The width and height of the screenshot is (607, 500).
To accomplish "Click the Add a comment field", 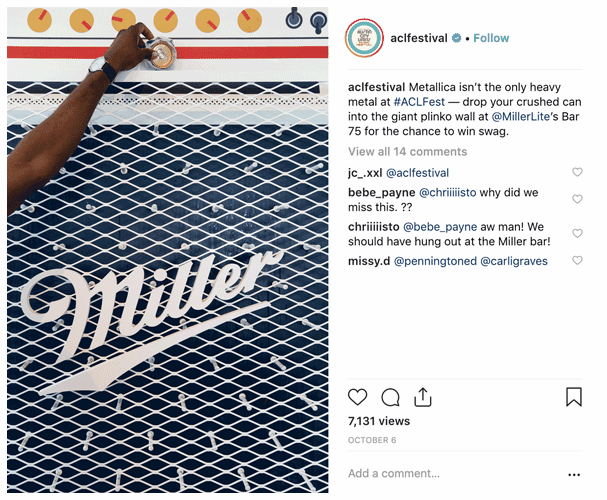I will 453,473.
